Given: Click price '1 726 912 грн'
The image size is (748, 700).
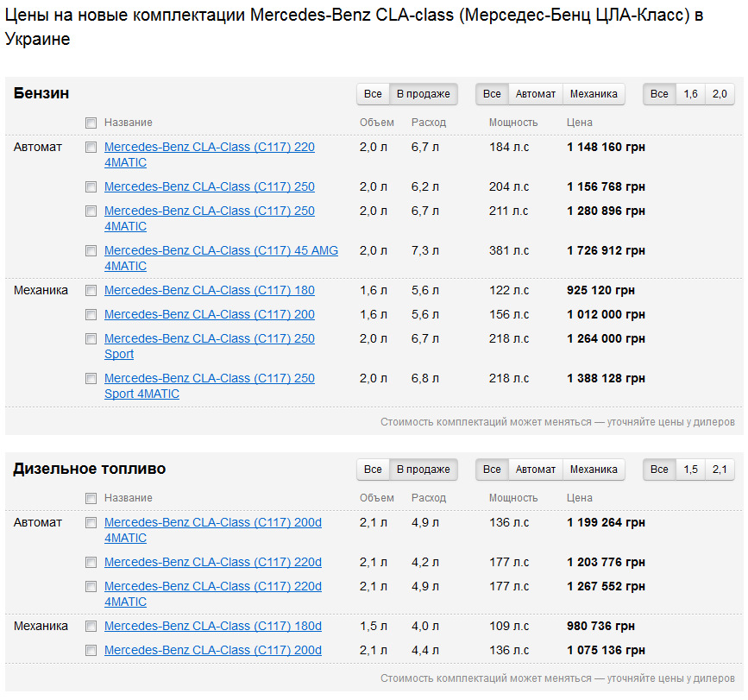Looking at the screenshot, I should [606, 250].
